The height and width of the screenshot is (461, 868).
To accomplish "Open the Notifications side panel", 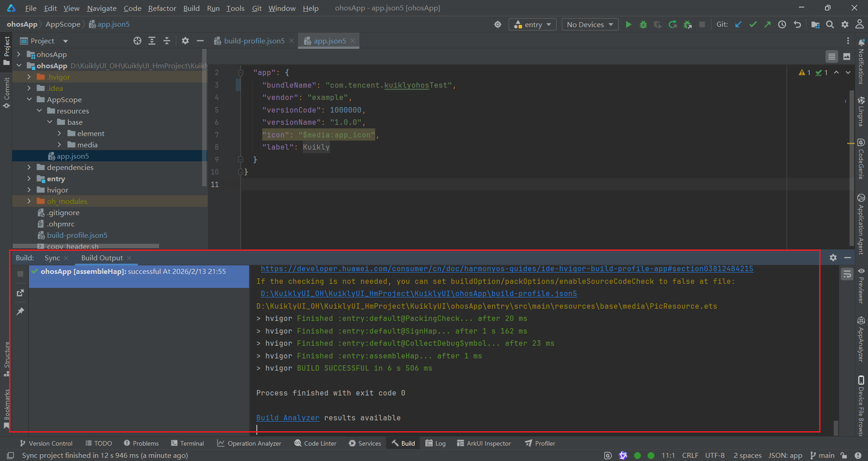I will pyautogui.click(x=861, y=61).
